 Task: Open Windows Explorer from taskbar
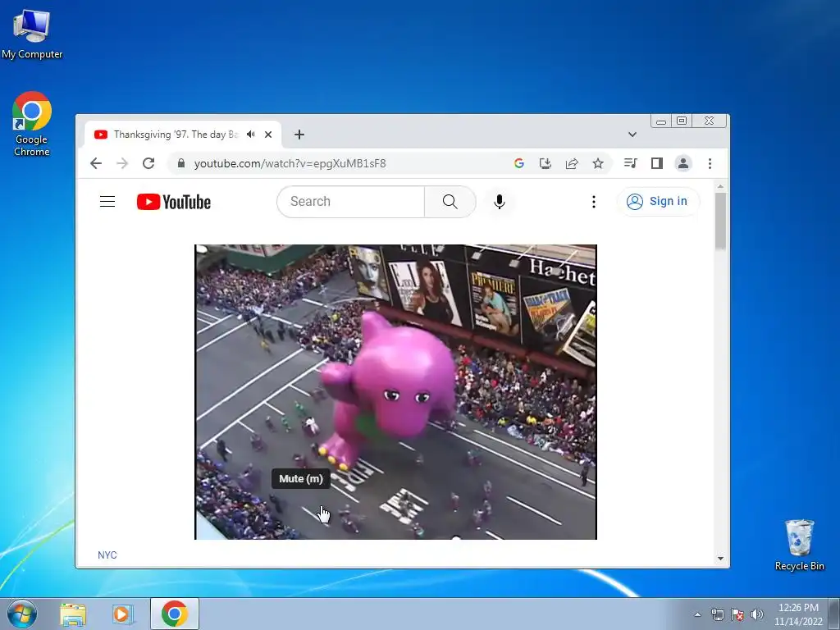pos(73,614)
